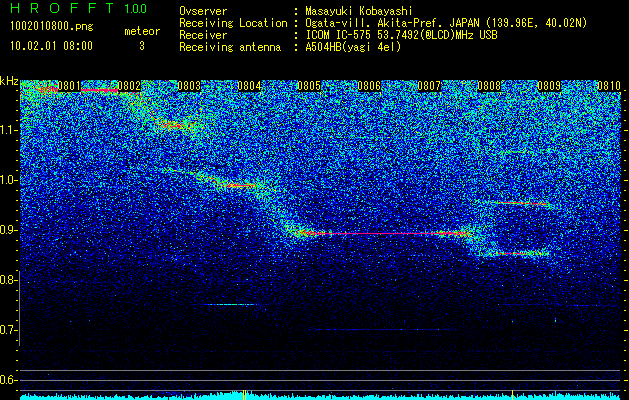629x400 pixels.
Task: Click the 0808 time marker
Action: pos(489,86)
